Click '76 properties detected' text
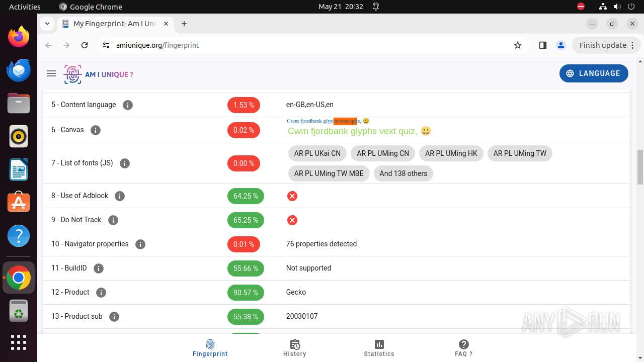This screenshot has width=644, height=362. click(x=321, y=244)
